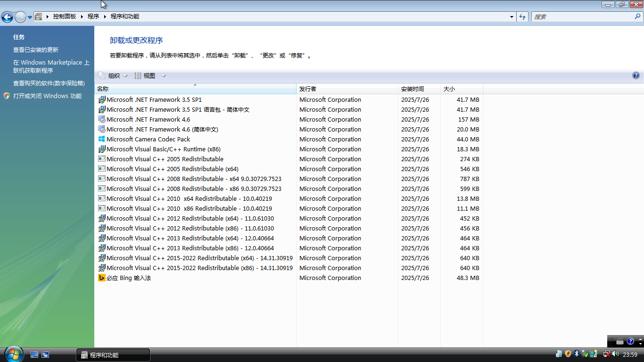Open dropdown arrow next to 视图

(x=164, y=75)
